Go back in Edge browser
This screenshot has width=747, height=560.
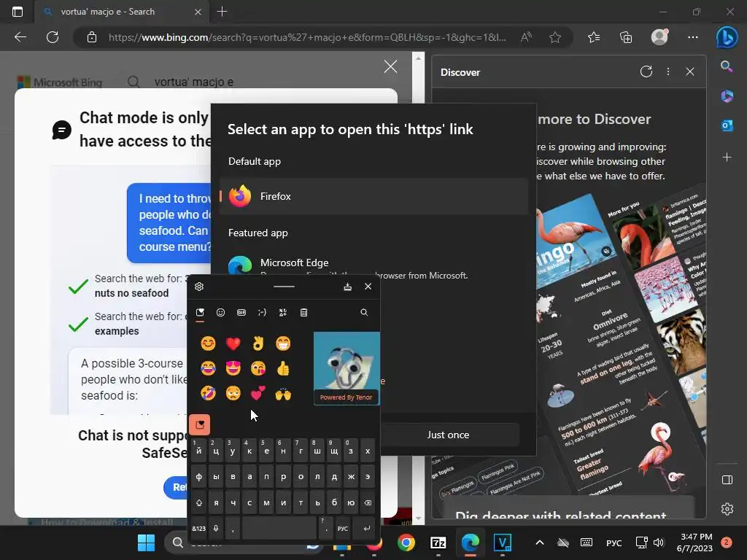20,37
